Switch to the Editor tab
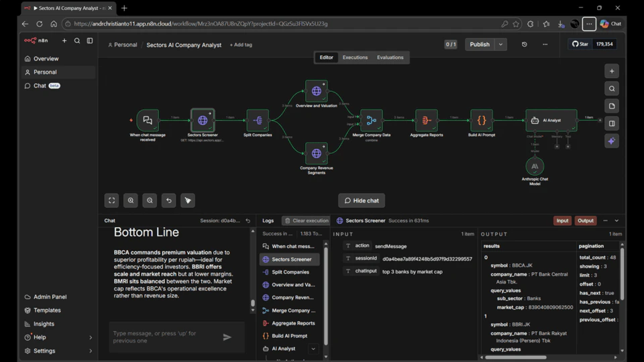 tap(327, 58)
